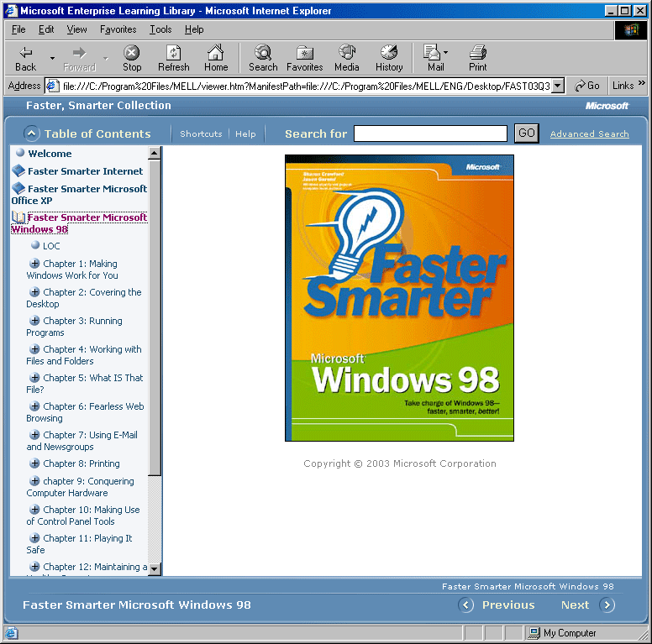Click the open book icon for Windows 98
This screenshot has width=652, height=644.
pos(18,217)
